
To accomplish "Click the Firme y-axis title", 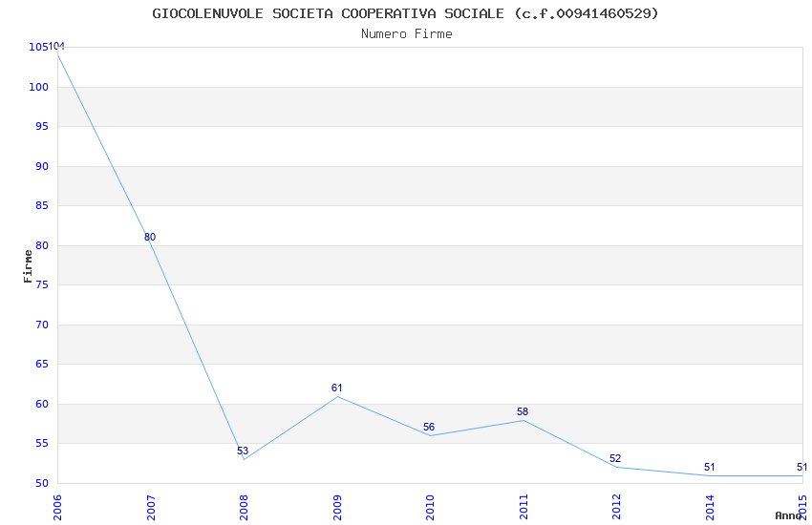I will (x=28, y=266).
